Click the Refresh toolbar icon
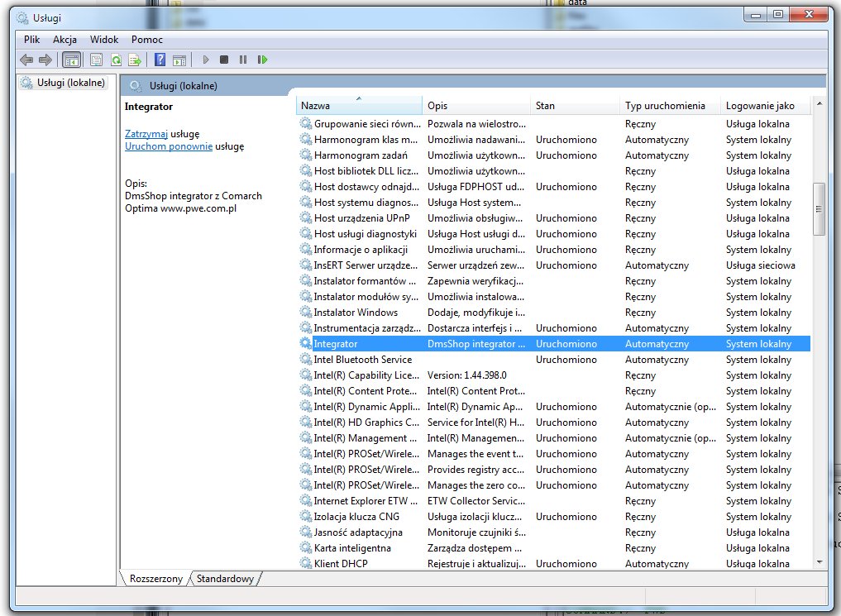 116,60
